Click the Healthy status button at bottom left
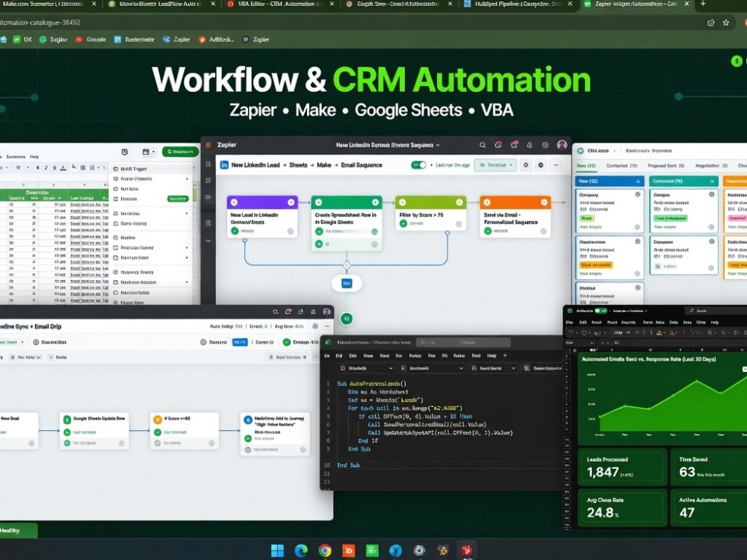 [x=18, y=530]
